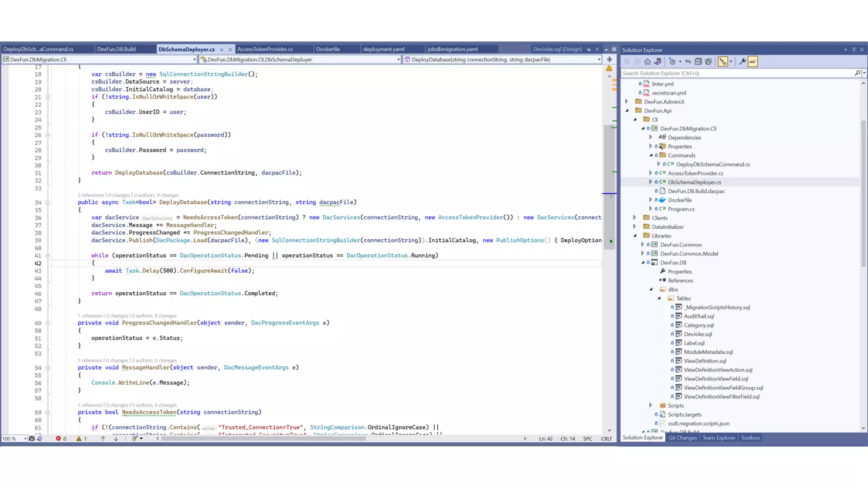The width and height of the screenshot is (868, 488).
Task: Open DevJoke.sql in Solution Explorer
Action: click(x=698, y=334)
